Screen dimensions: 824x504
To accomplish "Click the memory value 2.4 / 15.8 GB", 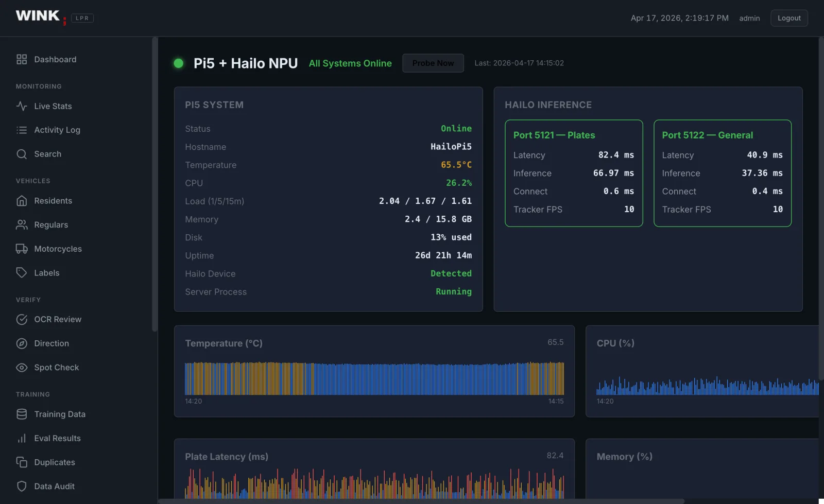I will click(x=438, y=219).
